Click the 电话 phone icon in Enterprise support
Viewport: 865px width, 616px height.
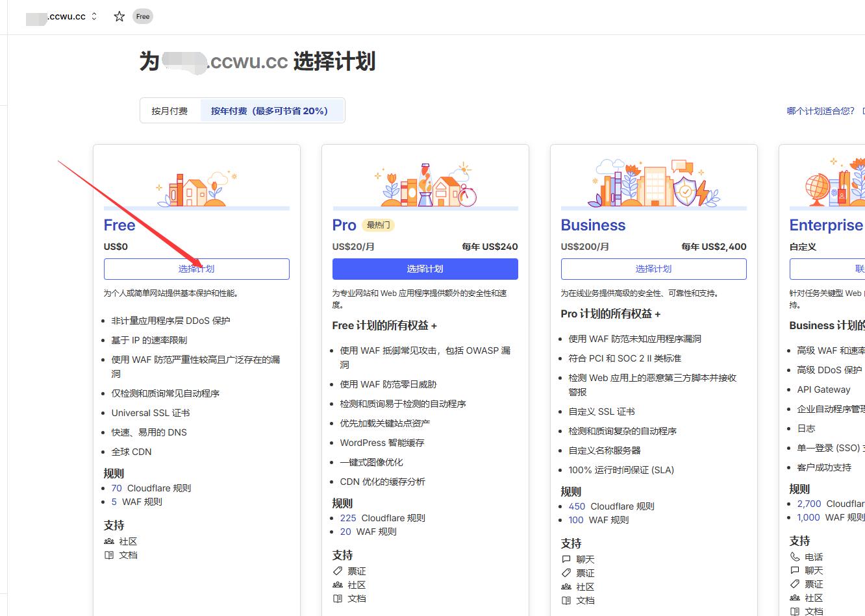[x=795, y=557]
